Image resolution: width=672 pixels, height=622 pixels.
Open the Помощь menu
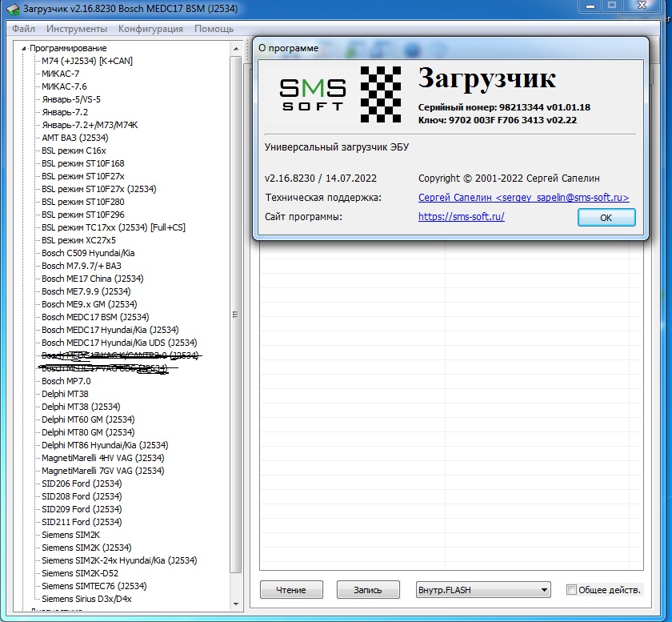pyautogui.click(x=214, y=29)
